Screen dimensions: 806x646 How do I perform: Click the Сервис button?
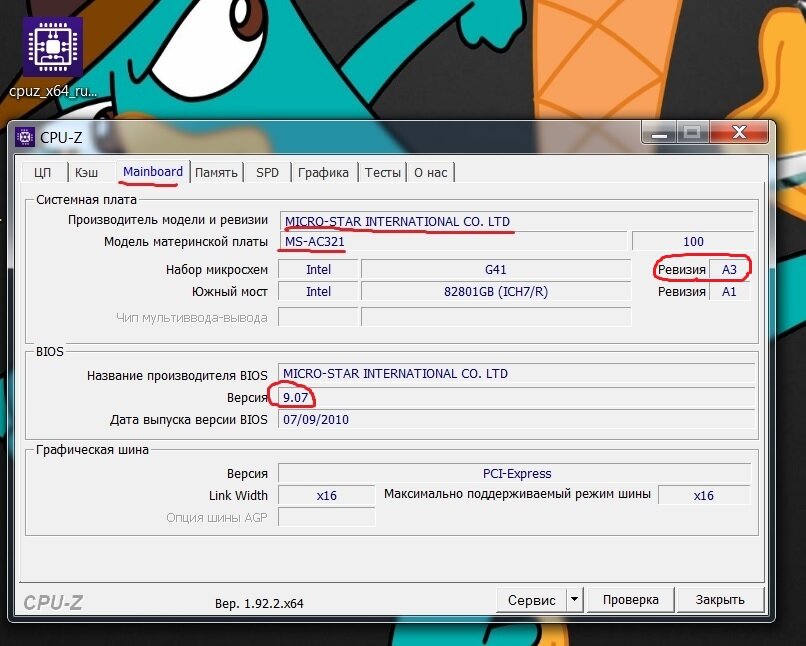pos(532,600)
